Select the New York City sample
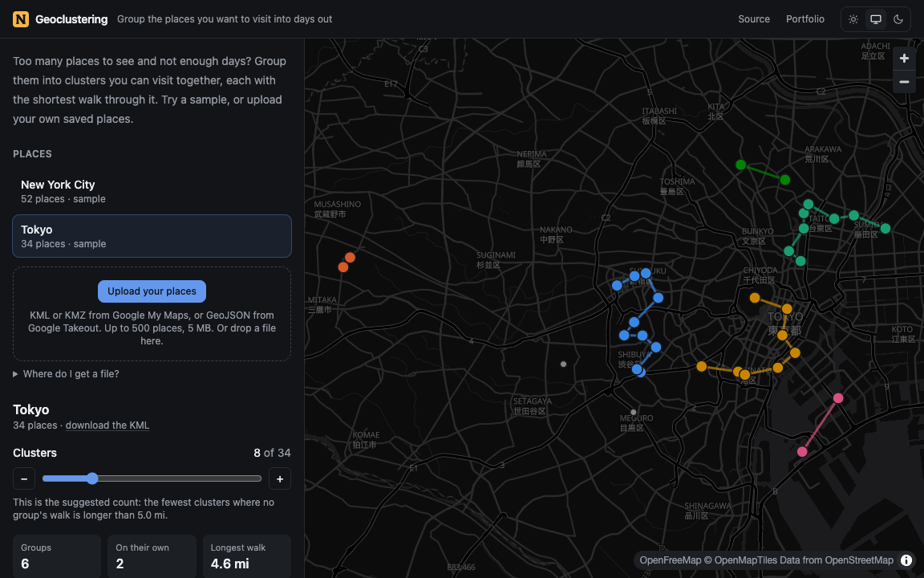This screenshot has height=578, width=924. [x=152, y=191]
